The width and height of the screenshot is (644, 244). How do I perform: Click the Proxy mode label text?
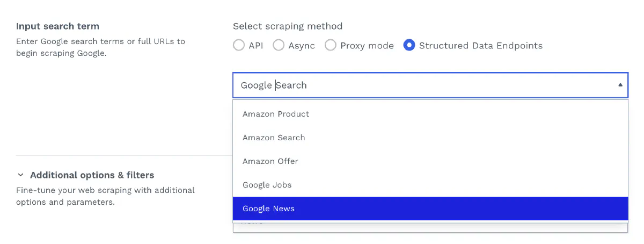coord(367,46)
